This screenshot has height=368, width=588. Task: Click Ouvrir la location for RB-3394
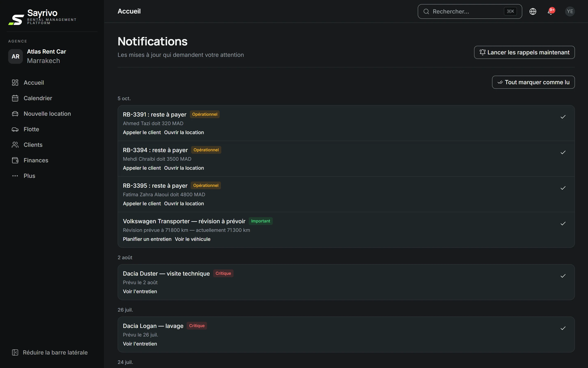[x=184, y=168]
